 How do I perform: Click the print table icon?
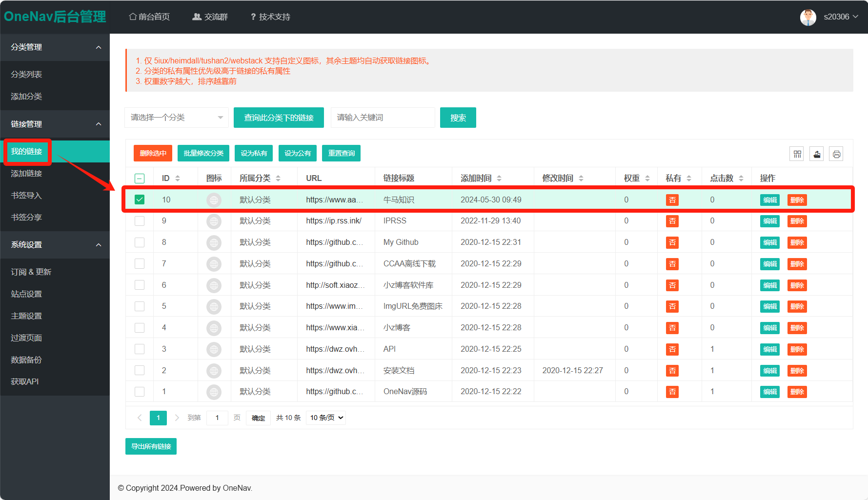[x=836, y=154]
